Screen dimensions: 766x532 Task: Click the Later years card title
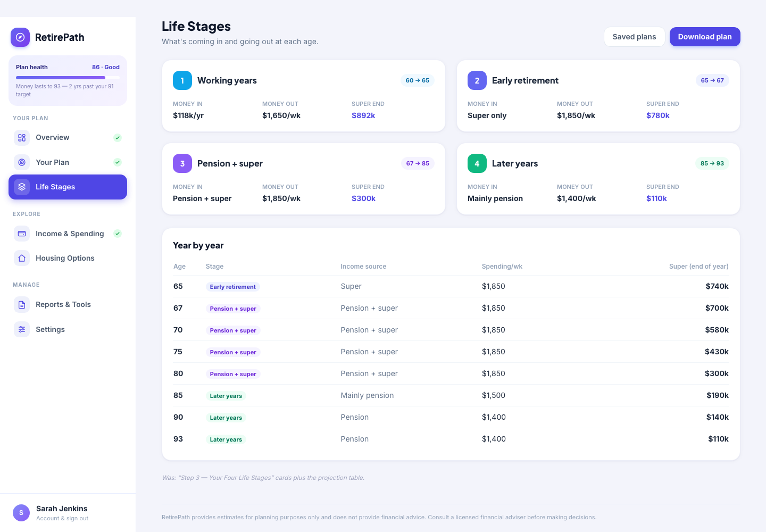point(515,163)
